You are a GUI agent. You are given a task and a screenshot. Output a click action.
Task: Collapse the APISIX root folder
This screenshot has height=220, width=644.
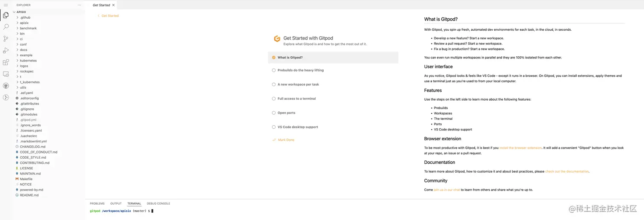21,12
